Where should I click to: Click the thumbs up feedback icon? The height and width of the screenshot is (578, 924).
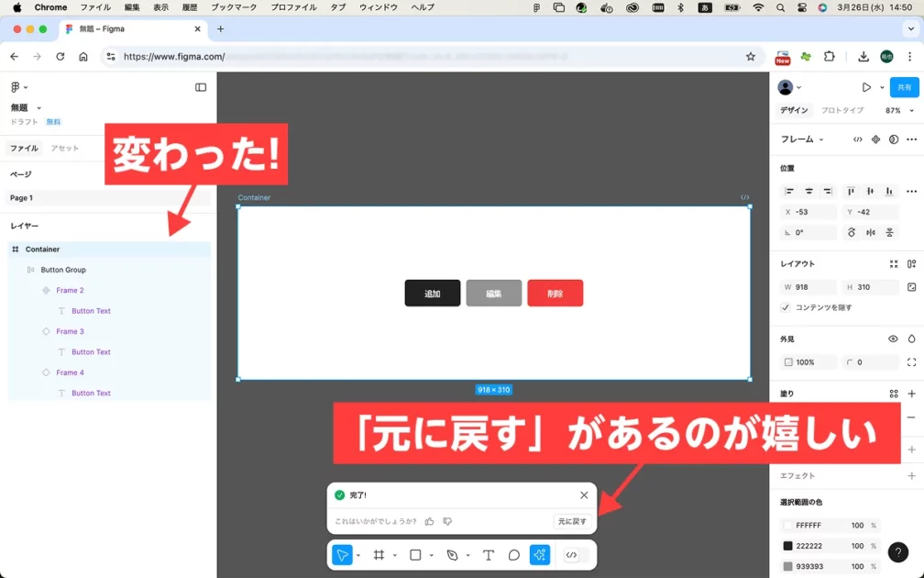tap(429, 521)
